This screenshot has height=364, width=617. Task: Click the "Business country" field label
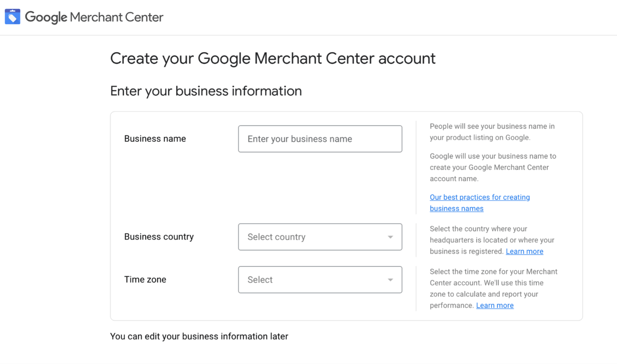click(159, 237)
